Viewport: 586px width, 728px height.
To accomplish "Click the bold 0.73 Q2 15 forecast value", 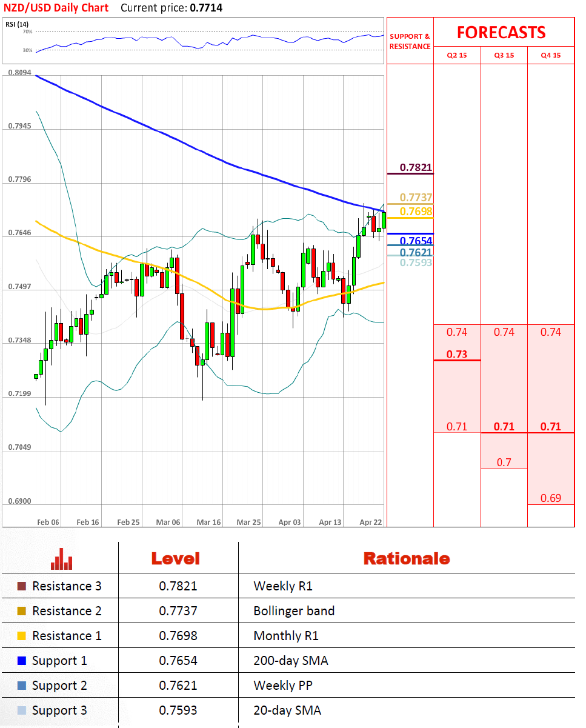I will pyautogui.click(x=457, y=354).
